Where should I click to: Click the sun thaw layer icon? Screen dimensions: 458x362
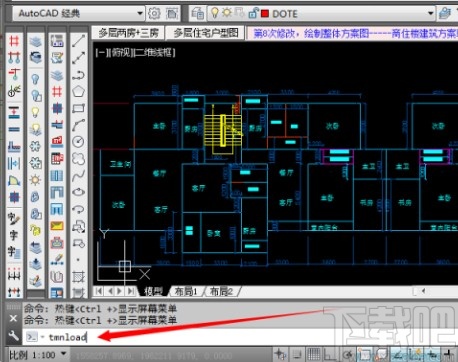click(35, 180)
